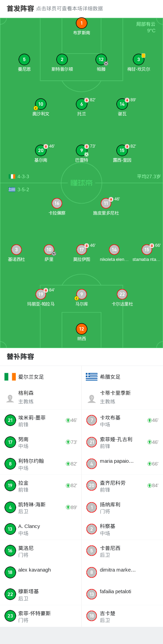
Task: Open goalkeeper 布罗斯南 number 1 badge
Action: (x=81, y=23)
